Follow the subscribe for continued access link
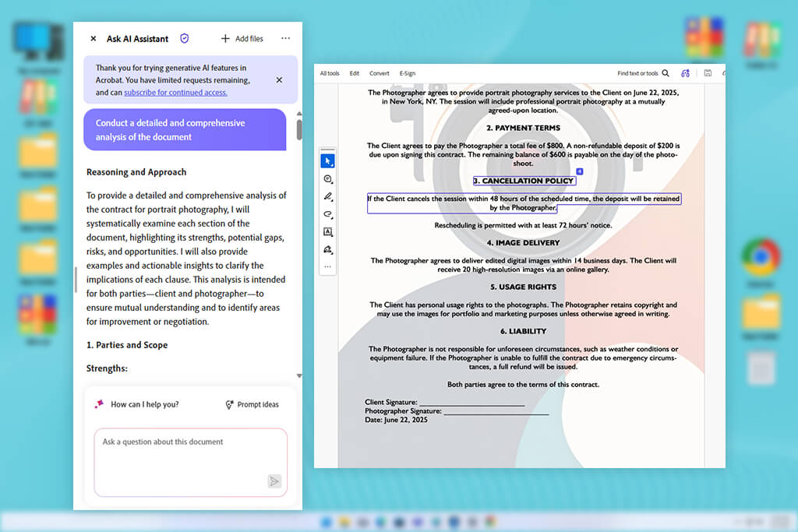 (175, 93)
